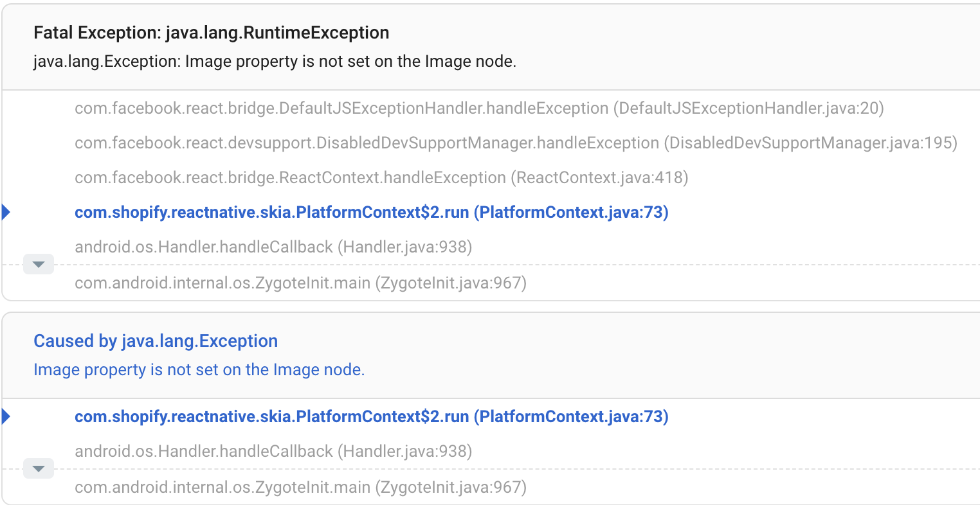Image resolution: width=980 pixels, height=505 pixels.
Task: Select Handler.handleCallback frame under Caused by
Action: (x=273, y=451)
